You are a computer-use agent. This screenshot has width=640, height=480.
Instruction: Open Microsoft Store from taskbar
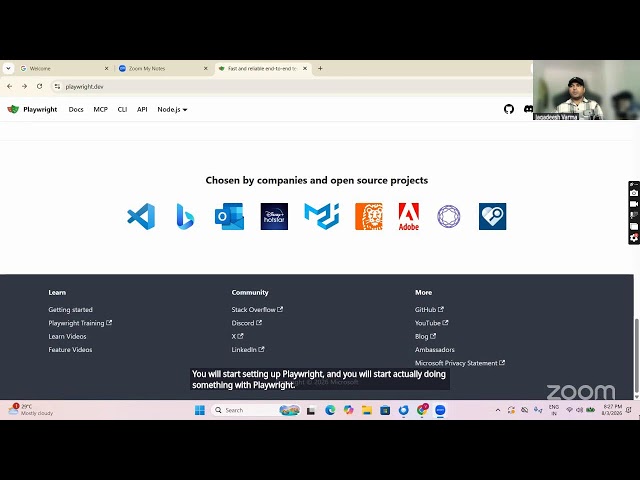coord(385,410)
